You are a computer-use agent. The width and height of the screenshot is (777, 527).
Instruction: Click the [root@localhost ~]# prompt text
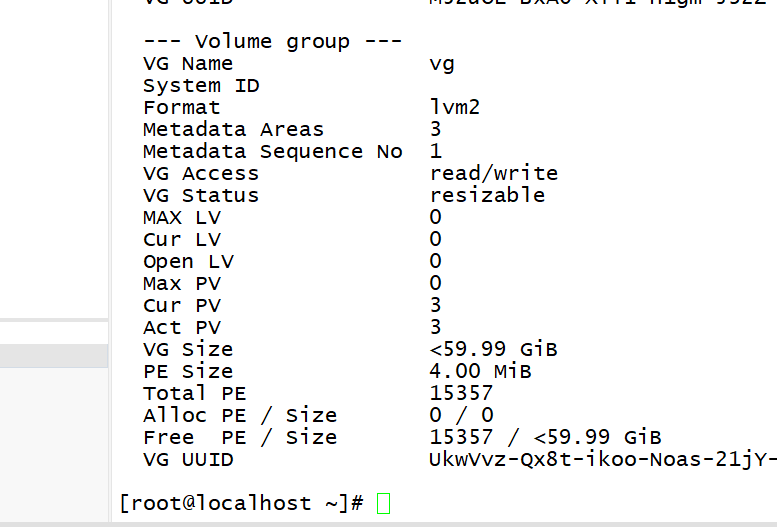[x=242, y=504]
